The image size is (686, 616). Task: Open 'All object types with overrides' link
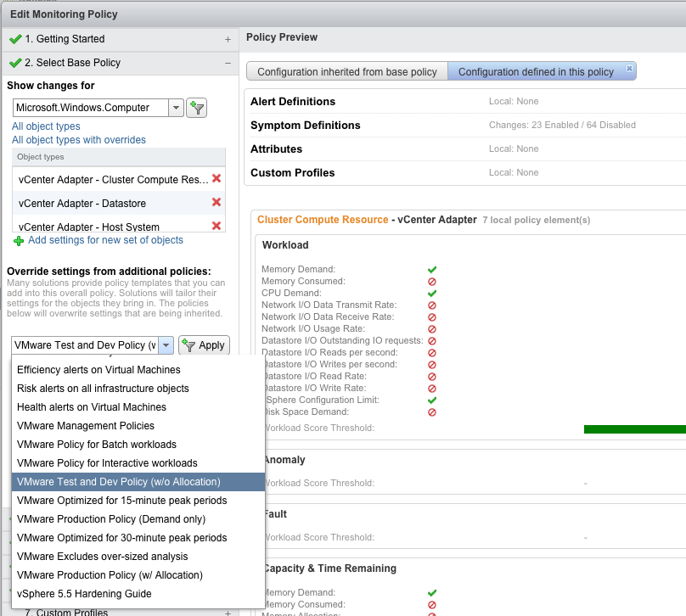pos(79,140)
